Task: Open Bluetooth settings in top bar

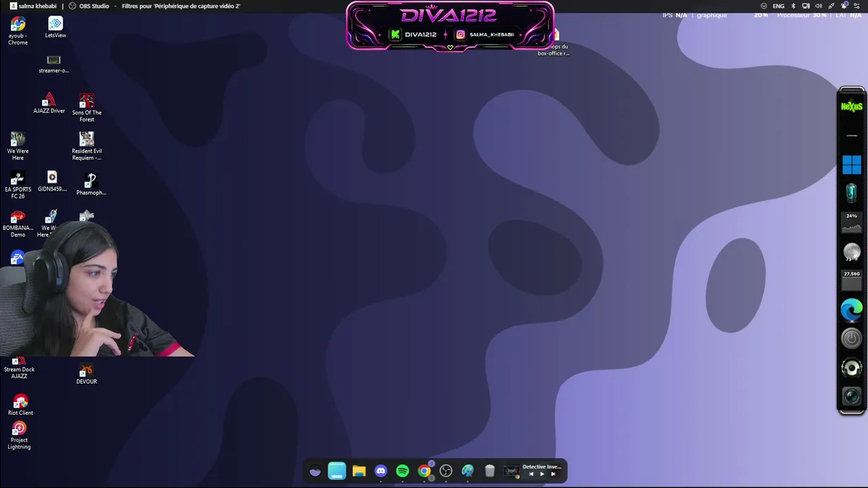Action: coord(793,6)
